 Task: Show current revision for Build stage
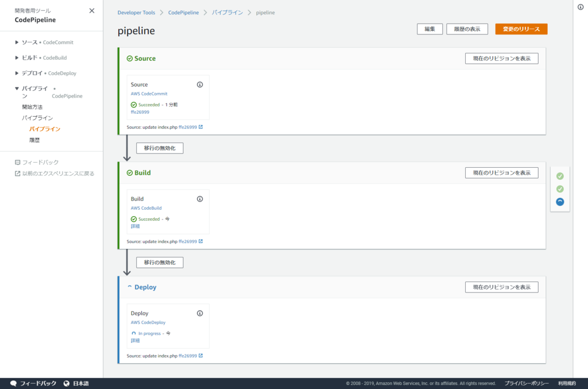pos(502,173)
